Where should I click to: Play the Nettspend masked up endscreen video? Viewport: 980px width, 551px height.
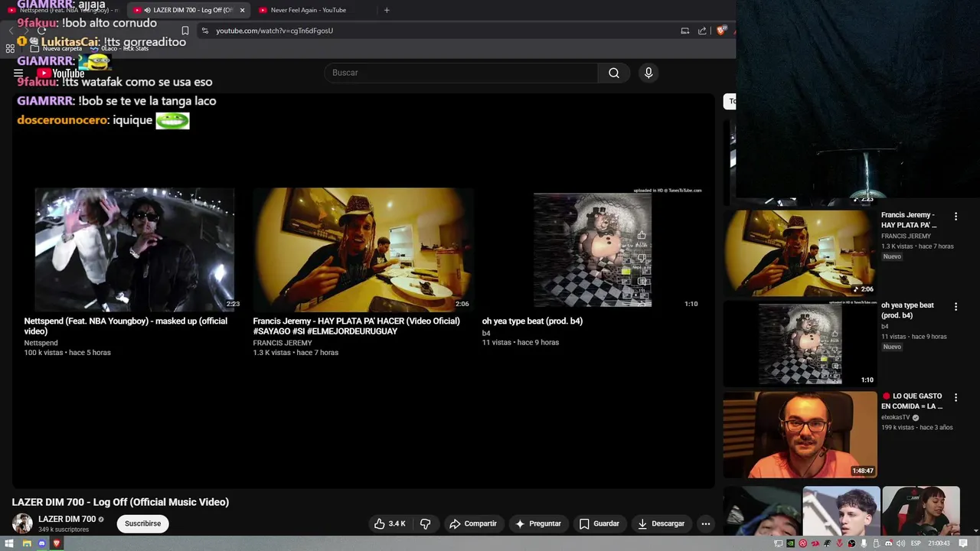pyautogui.click(x=135, y=249)
